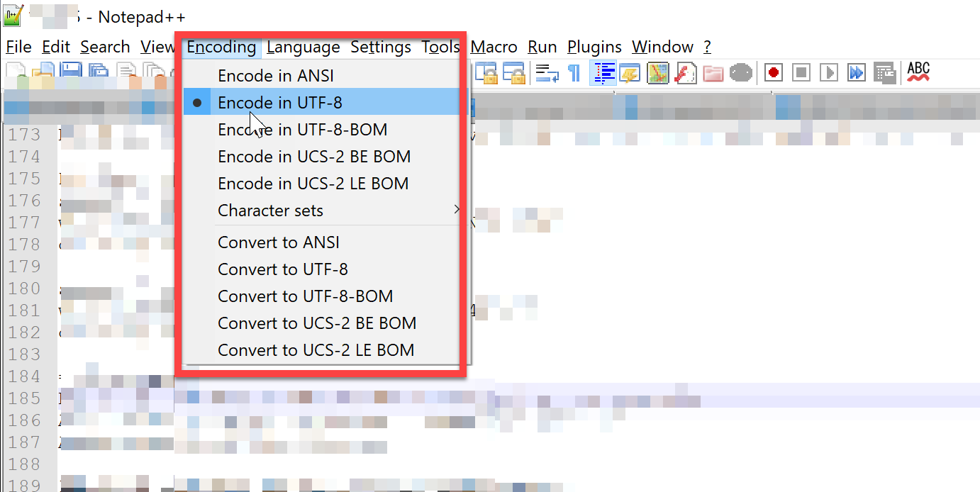Viewport: 980px width, 492px height.
Task: Start recording a macro
Action: 774,72
